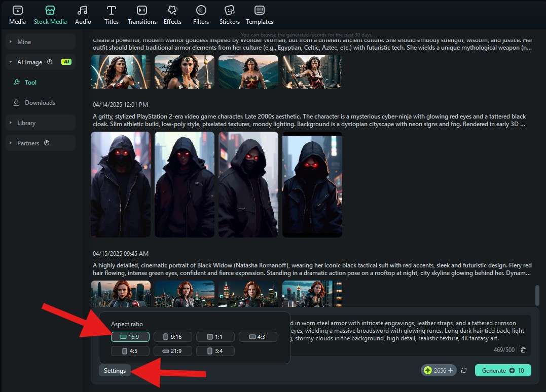Select the 4:5 aspect ratio
The width and height of the screenshot is (546, 392).
[x=130, y=351]
